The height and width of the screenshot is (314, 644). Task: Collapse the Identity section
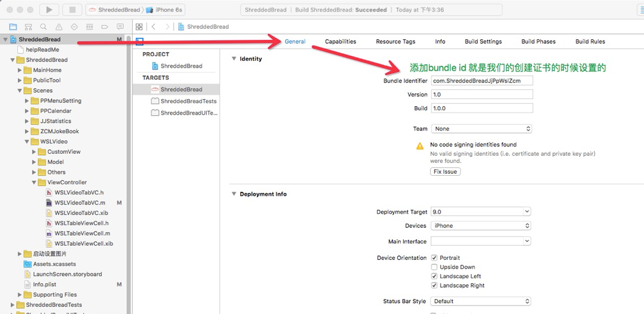coord(234,59)
